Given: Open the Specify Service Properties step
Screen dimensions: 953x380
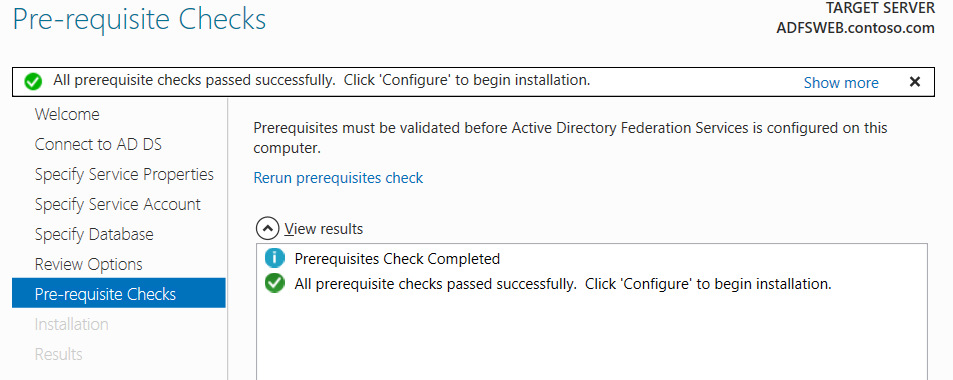Looking at the screenshot, I should tap(124, 174).
